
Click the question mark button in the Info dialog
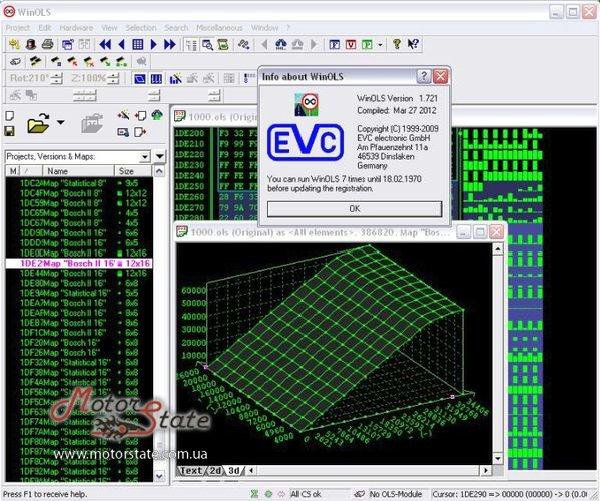[x=424, y=75]
